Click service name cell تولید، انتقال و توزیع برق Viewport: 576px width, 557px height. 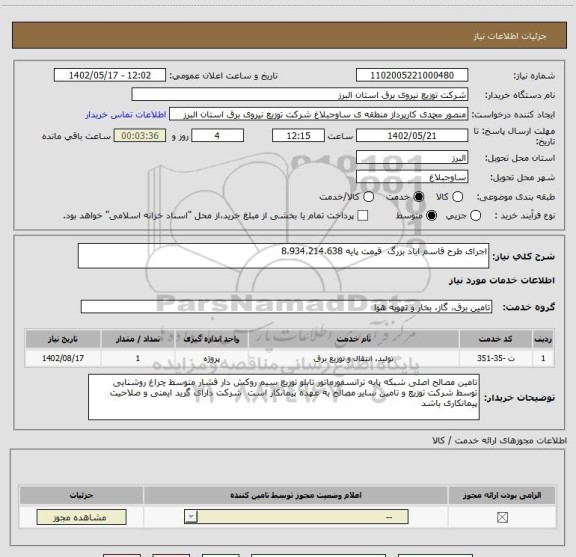click(x=353, y=358)
